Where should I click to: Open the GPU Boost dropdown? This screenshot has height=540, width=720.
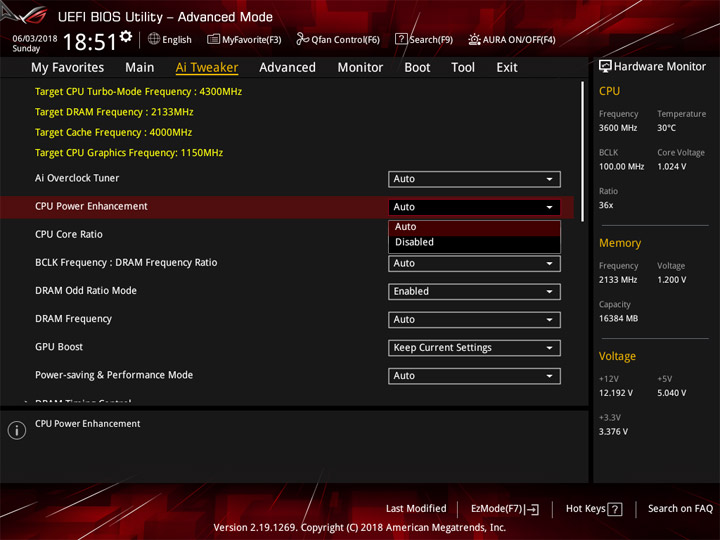click(474, 348)
